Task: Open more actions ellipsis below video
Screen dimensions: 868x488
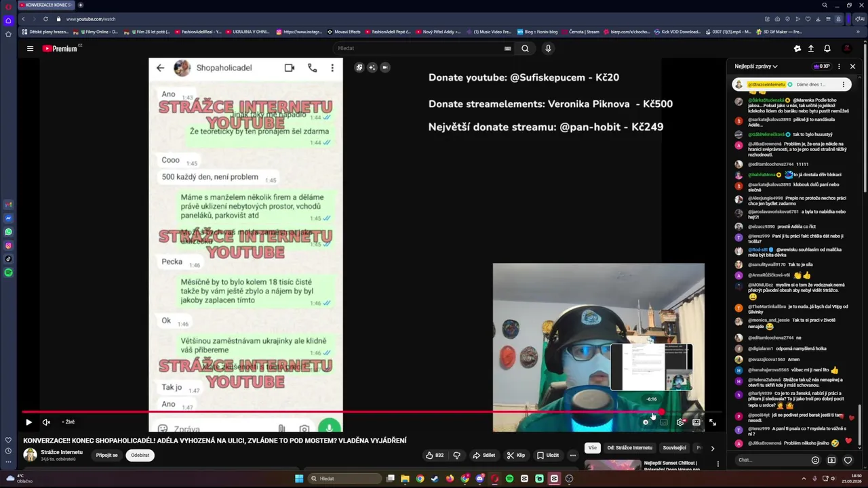Action: (573, 455)
